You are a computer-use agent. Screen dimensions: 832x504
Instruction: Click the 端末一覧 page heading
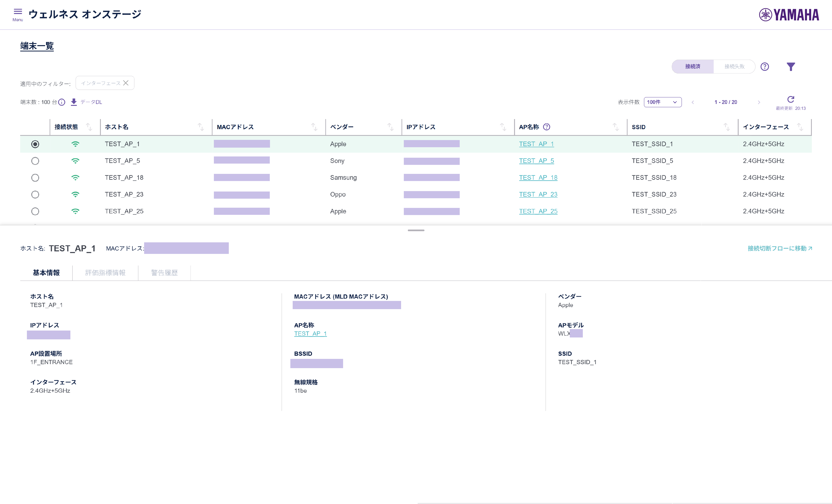coord(37,46)
